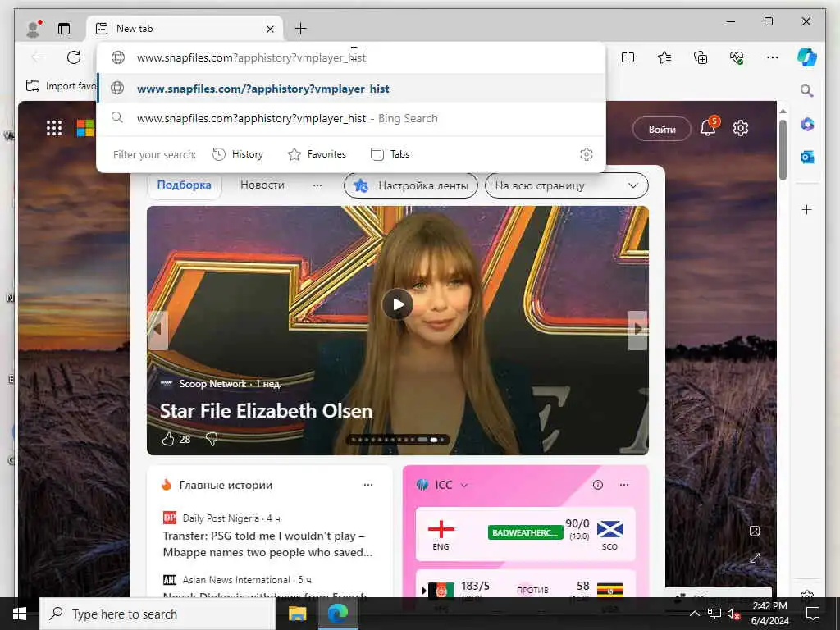Click Import favorites bookmark item
The height and width of the screenshot is (630, 840).
click(x=61, y=85)
